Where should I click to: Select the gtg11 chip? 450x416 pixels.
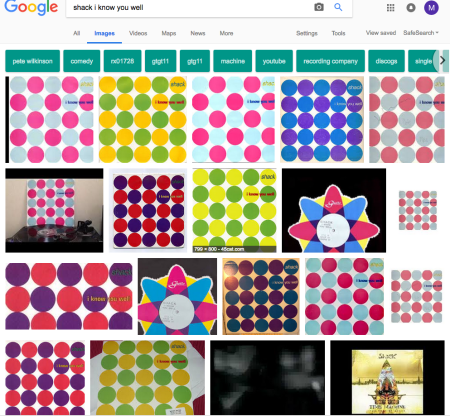coord(195,61)
